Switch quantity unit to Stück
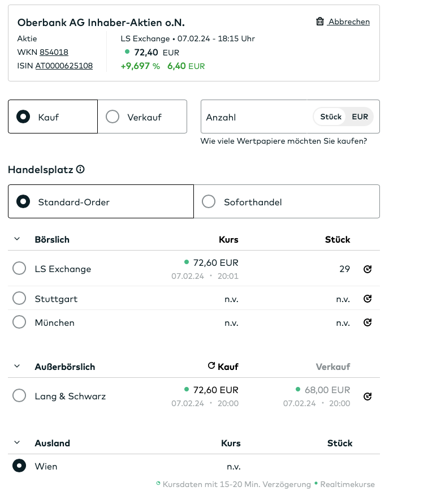This screenshot has width=428, height=504. tap(331, 117)
